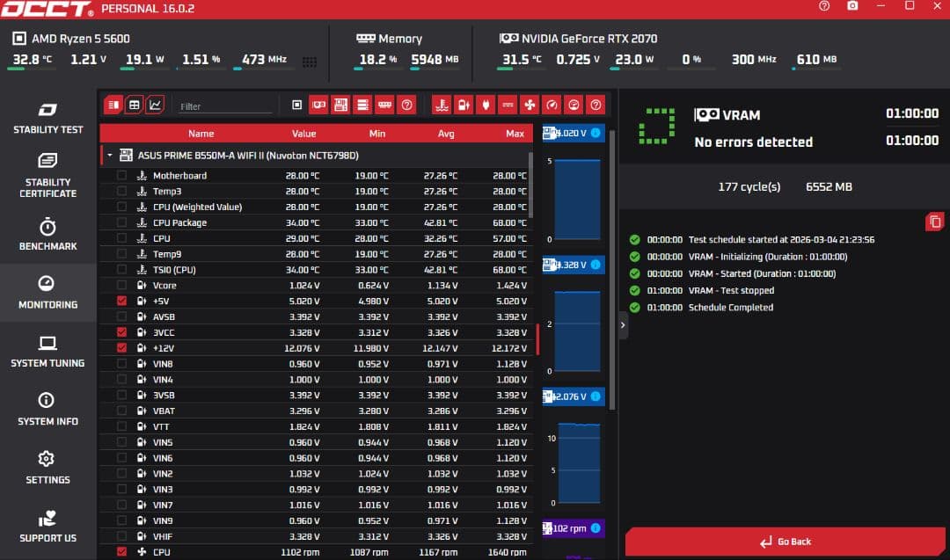The width and height of the screenshot is (950, 560).
Task: Select the table view mode icon
Action: click(135, 105)
